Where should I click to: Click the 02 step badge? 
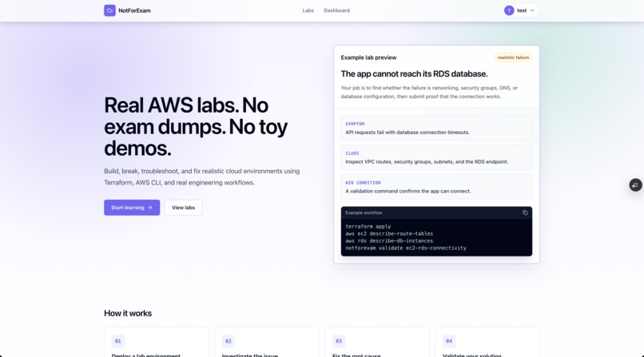click(229, 341)
